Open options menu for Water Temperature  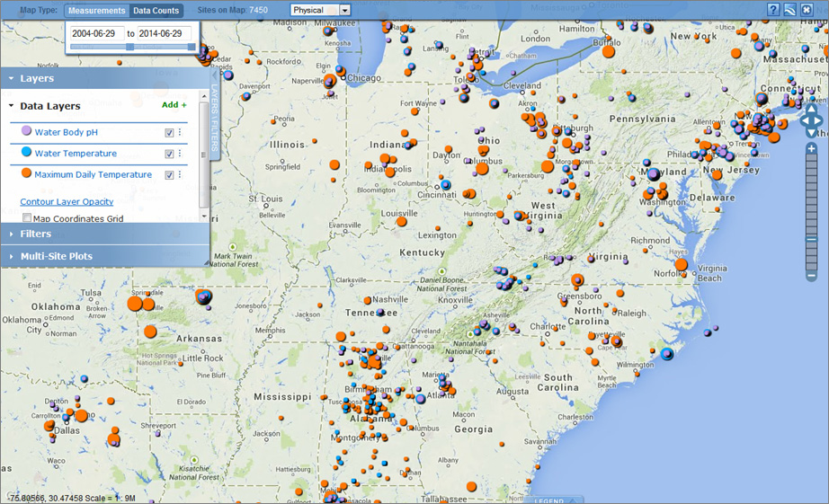(180, 154)
